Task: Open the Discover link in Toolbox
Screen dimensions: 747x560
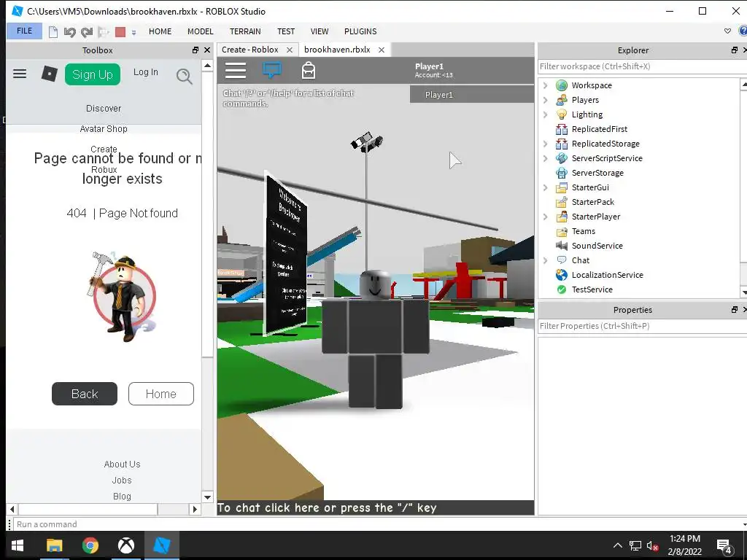Action: pyautogui.click(x=104, y=109)
